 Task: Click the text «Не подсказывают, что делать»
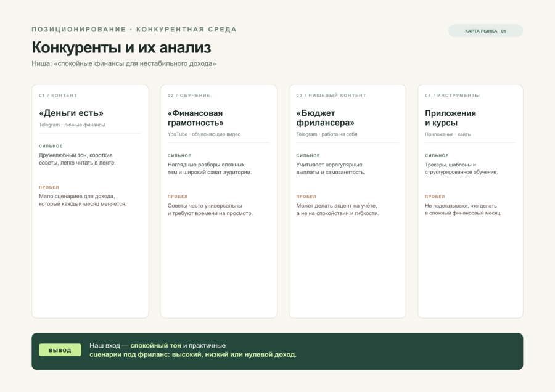click(x=463, y=210)
